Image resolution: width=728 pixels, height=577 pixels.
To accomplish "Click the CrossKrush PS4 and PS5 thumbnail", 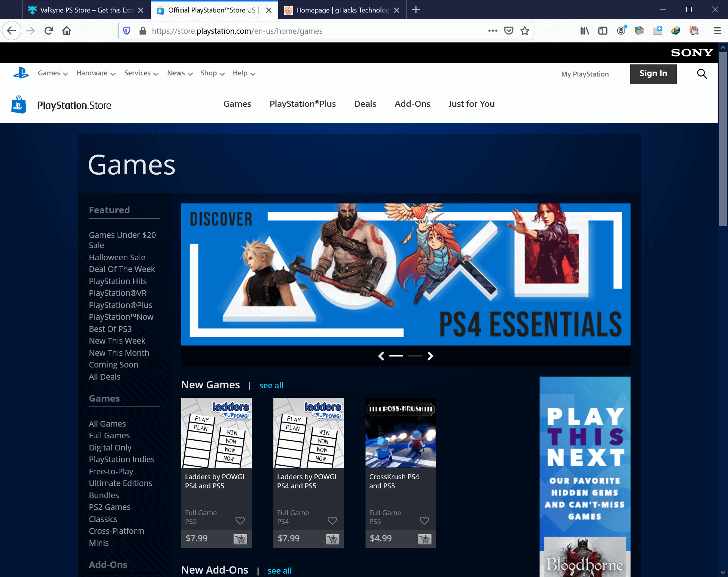I will 401,433.
